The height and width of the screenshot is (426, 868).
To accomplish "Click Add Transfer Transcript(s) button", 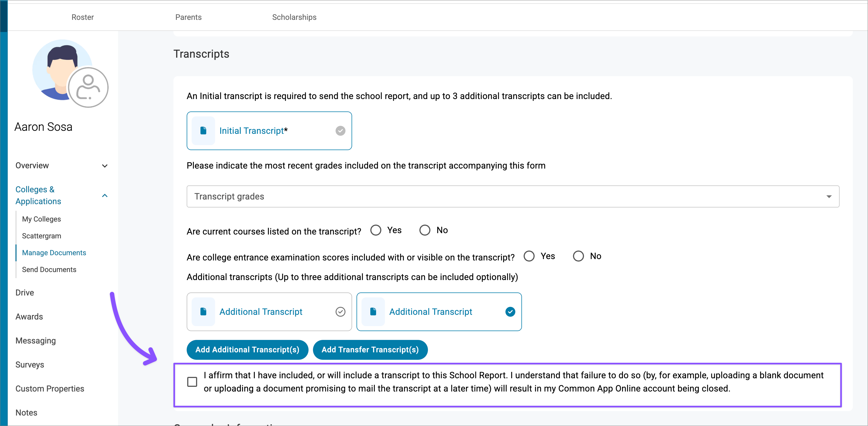I will (x=370, y=349).
